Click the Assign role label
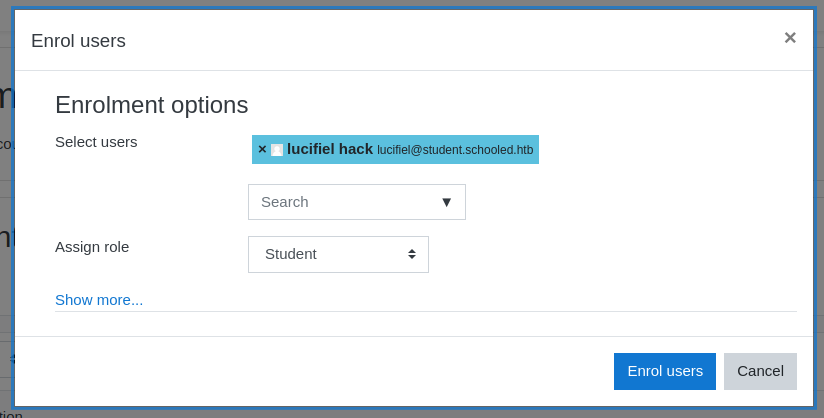The image size is (824, 418). 92,247
